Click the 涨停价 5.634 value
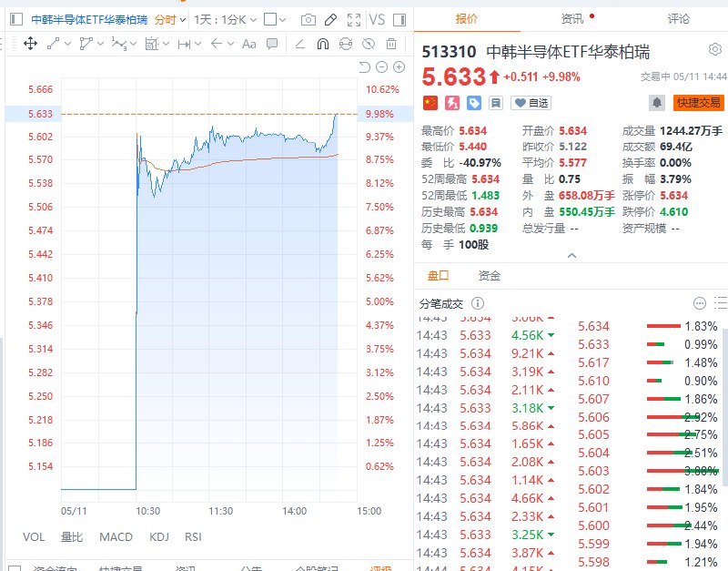Image resolution: width=728 pixels, height=571 pixels. click(x=673, y=196)
